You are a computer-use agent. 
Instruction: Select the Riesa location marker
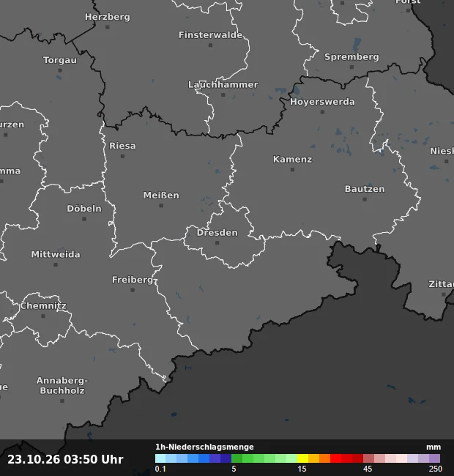122,156
